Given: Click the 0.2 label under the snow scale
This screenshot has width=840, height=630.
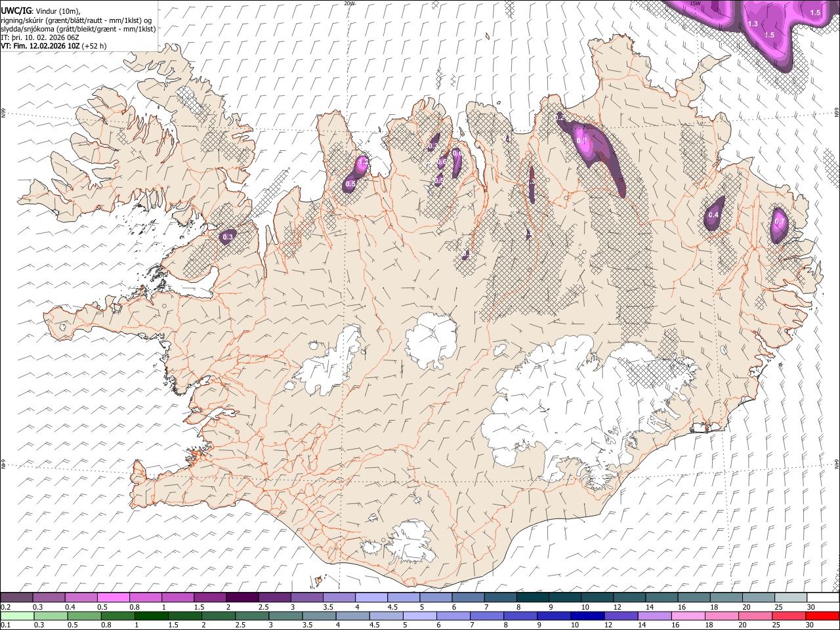Looking at the screenshot, I should 5,607.
